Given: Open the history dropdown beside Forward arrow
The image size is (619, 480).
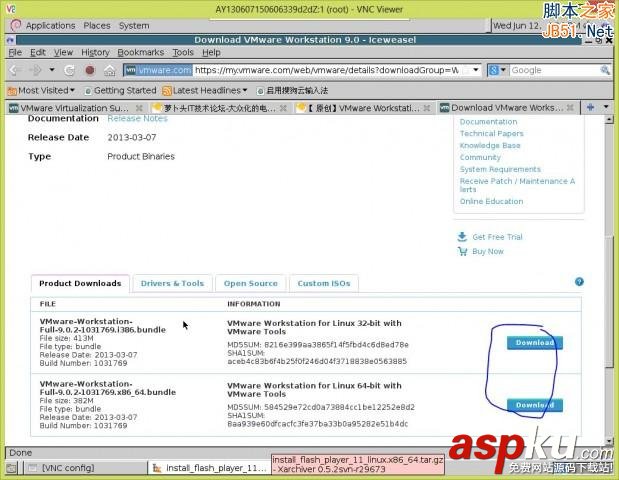Looking at the screenshot, I should [52, 70].
